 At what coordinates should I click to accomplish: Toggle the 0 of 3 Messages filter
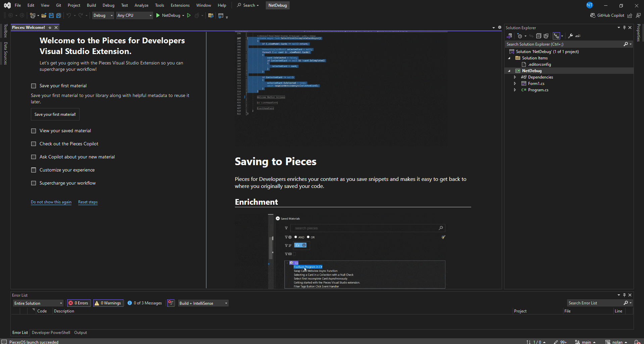(145, 303)
